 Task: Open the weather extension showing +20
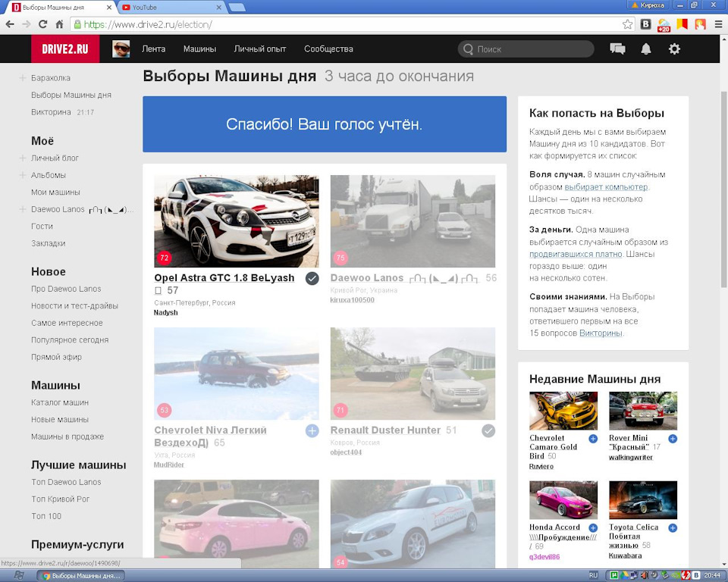(x=664, y=24)
